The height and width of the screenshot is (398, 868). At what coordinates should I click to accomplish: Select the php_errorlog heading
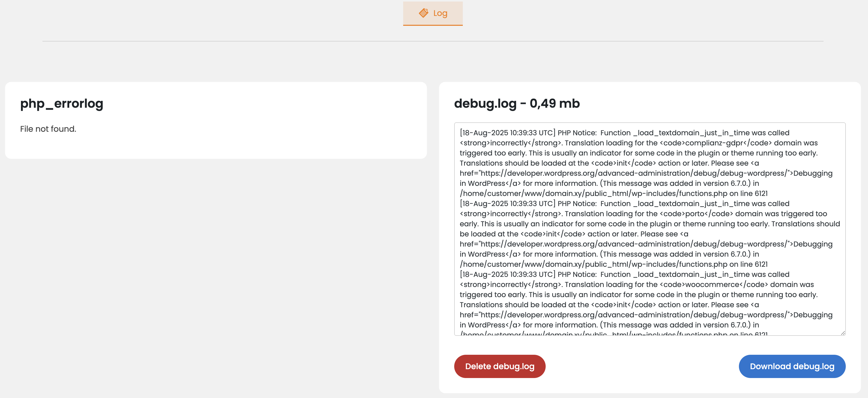(x=62, y=103)
